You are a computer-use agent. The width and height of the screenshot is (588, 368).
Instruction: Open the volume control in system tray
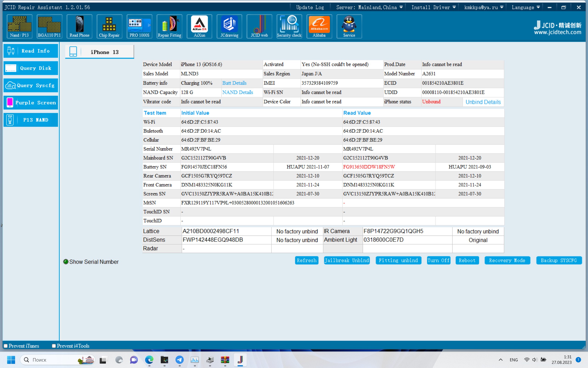tap(534, 360)
